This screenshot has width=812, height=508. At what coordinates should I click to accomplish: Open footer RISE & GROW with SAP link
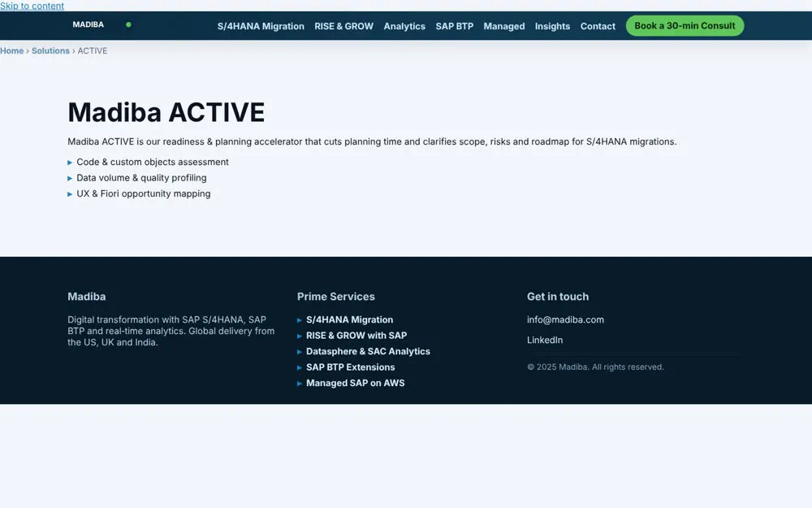[x=356, y=336]
